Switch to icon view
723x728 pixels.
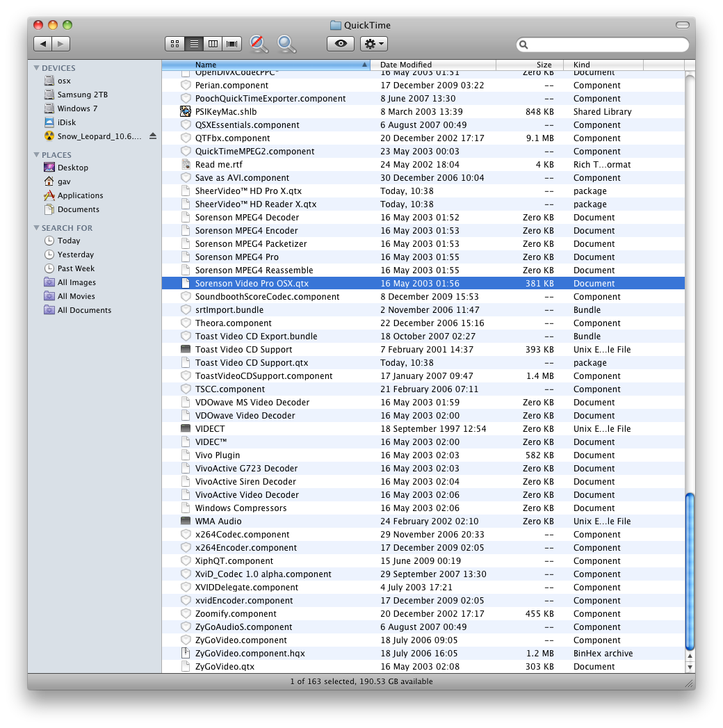[x=174, y=44]
